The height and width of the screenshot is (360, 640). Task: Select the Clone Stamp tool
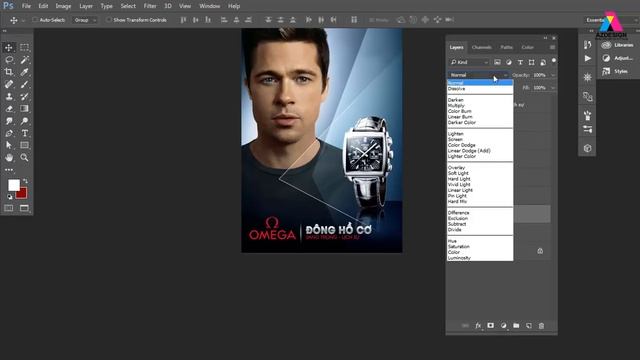click(9, 96)
